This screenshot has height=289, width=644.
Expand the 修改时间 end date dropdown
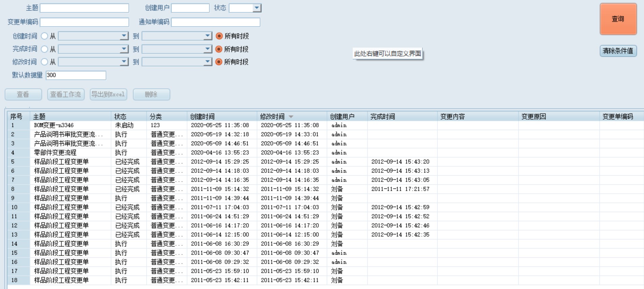tap(207, 62)
